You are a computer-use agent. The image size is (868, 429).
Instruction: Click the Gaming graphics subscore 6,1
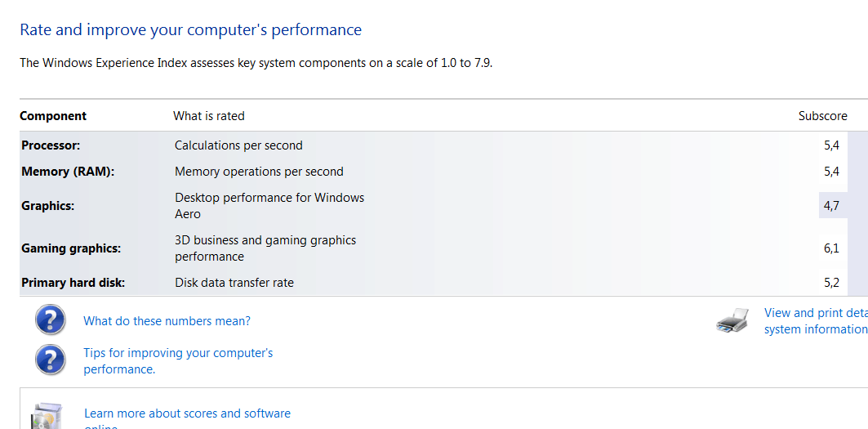click(831, 248)
